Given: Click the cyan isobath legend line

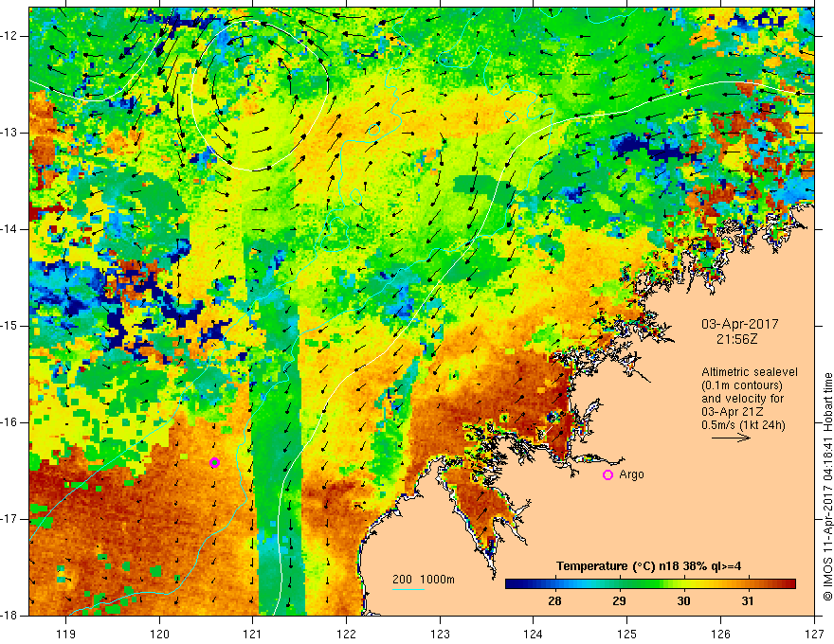Looking at the screenshot, I should 408,589.
